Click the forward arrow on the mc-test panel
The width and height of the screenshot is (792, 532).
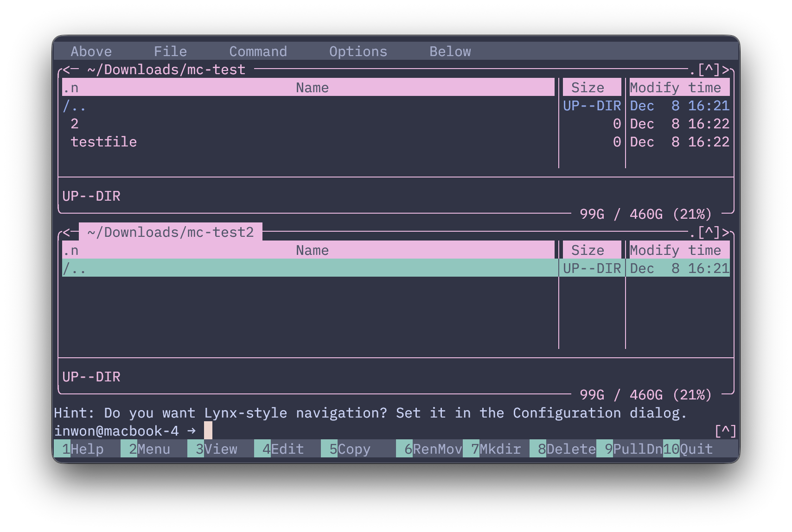coord(726,70)
